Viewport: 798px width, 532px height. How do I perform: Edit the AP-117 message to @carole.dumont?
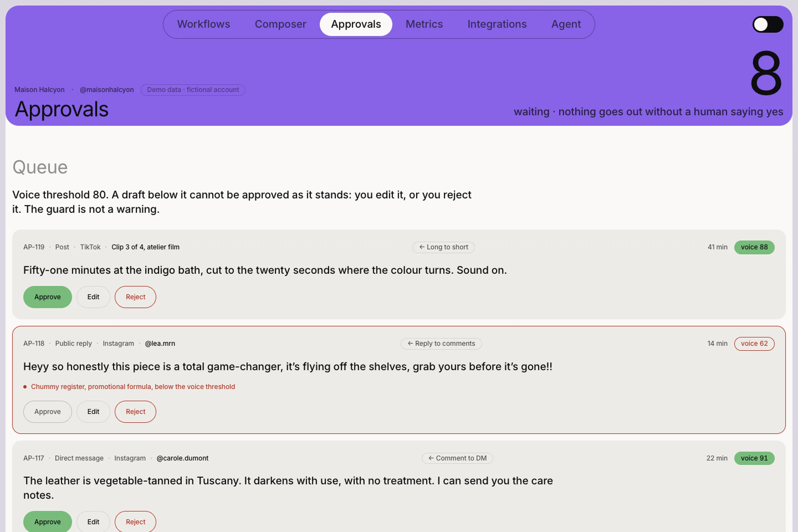93,521
